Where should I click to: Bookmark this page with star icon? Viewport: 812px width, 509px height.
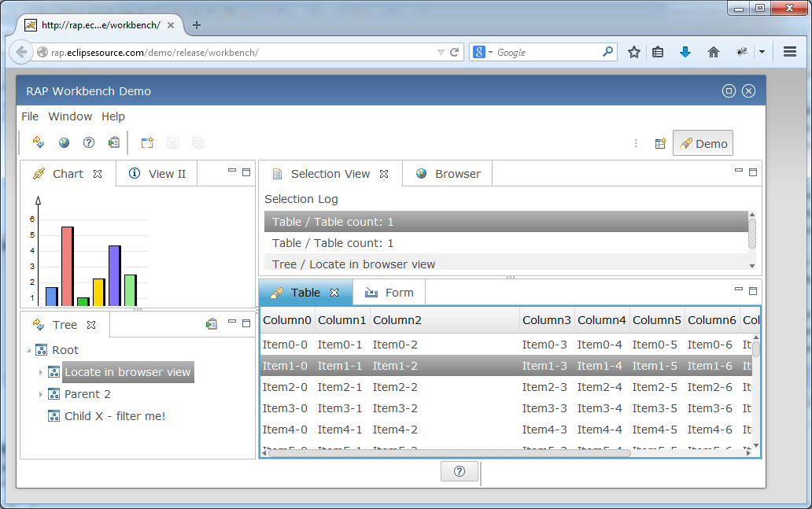tap(634, 52)
